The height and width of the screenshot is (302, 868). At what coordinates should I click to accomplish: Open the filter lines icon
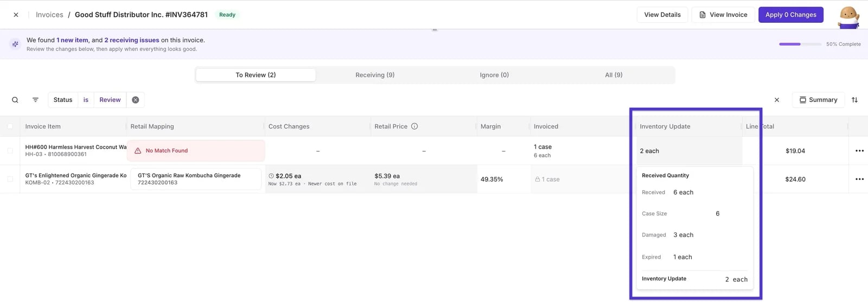pos(35,100)
